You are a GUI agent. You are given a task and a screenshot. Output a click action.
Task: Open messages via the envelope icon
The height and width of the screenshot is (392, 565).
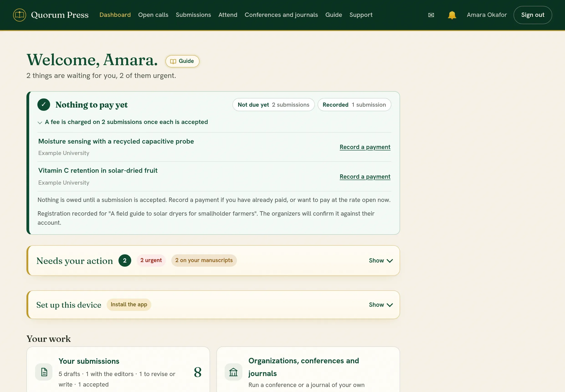(431, 15)
